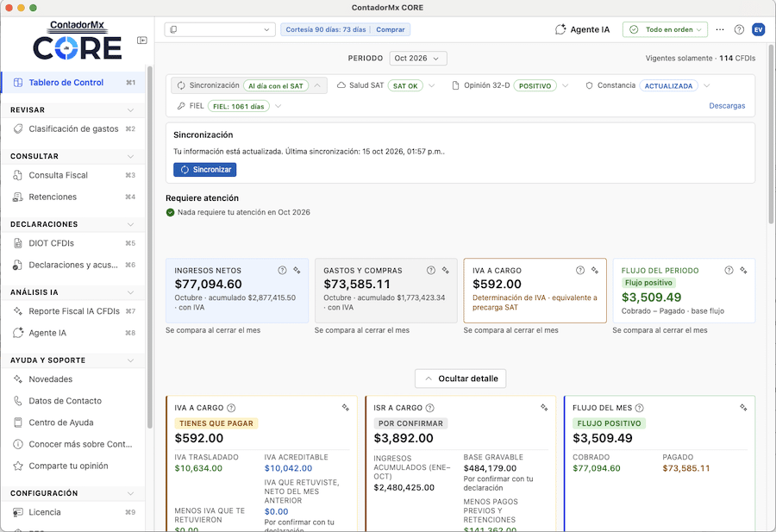Click the IVA TRASLADADO amount $10,634.00
776x532 pixels.
pyautogui.click(x=198, y=469)
